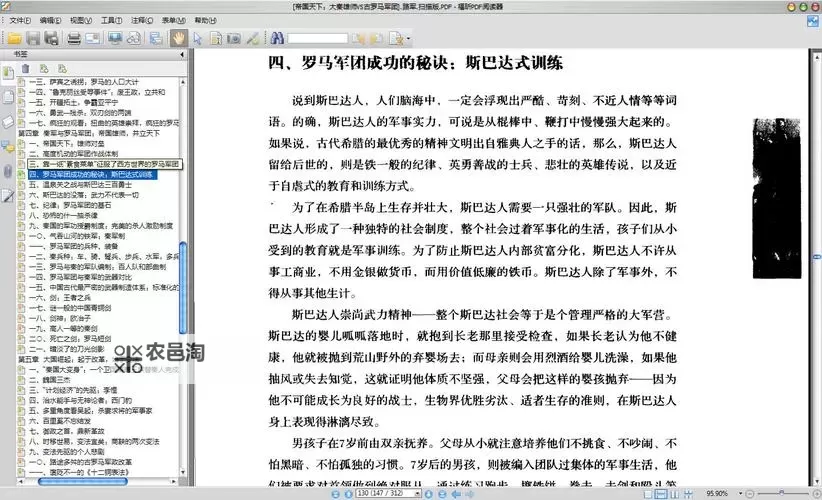Screen dimensions: 822x500
Task: Open the 文件 menu
Action: (x=20, y=20)
